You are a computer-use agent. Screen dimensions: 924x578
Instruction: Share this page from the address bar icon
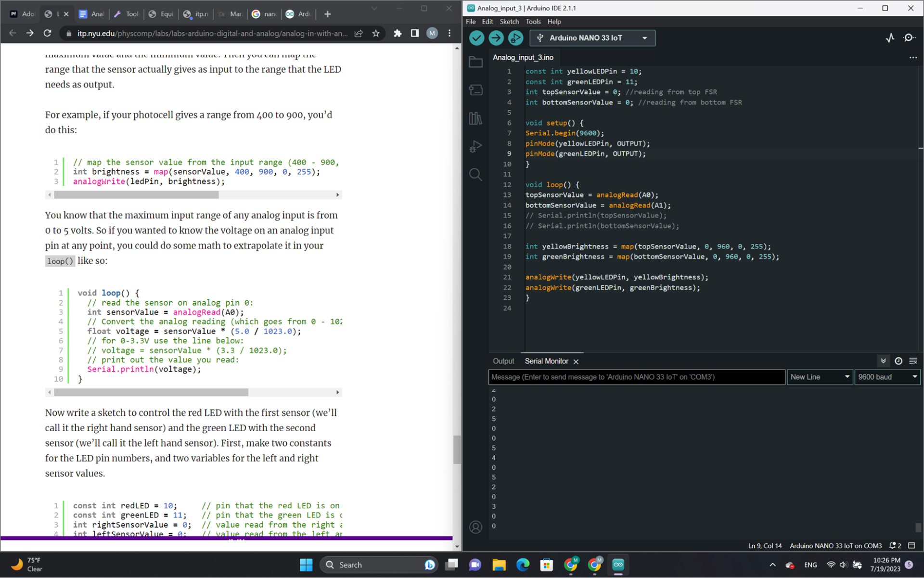359,33
